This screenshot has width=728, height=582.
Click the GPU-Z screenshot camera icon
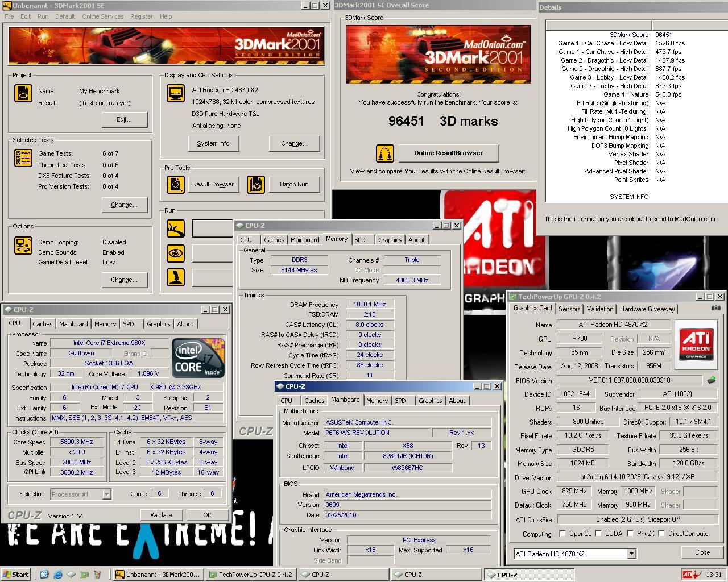(x=715, y=308)
